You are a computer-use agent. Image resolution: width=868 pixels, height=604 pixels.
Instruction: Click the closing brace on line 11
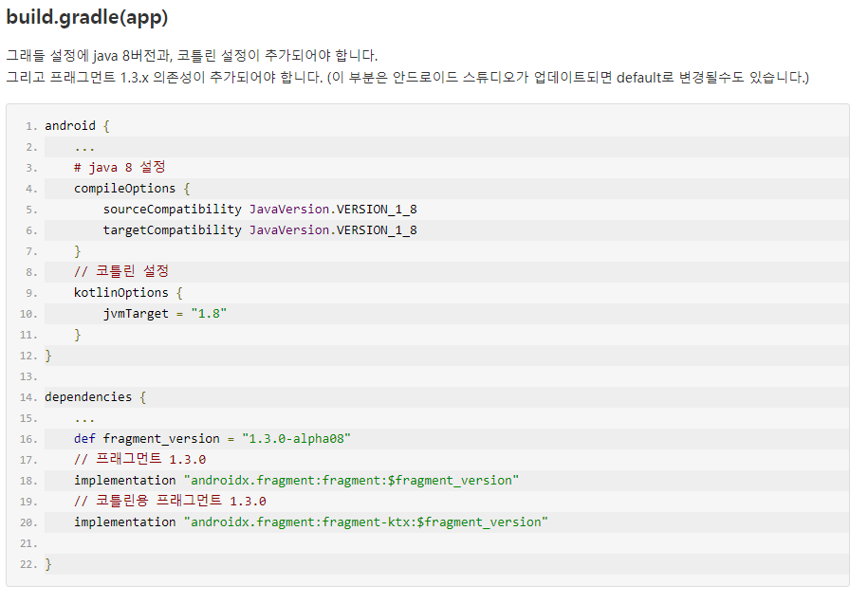78,335
